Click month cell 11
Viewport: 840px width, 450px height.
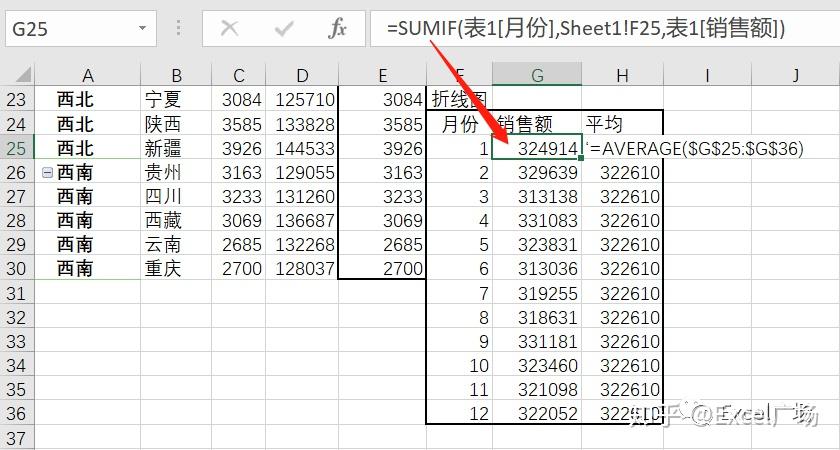[x=459, y=389]
